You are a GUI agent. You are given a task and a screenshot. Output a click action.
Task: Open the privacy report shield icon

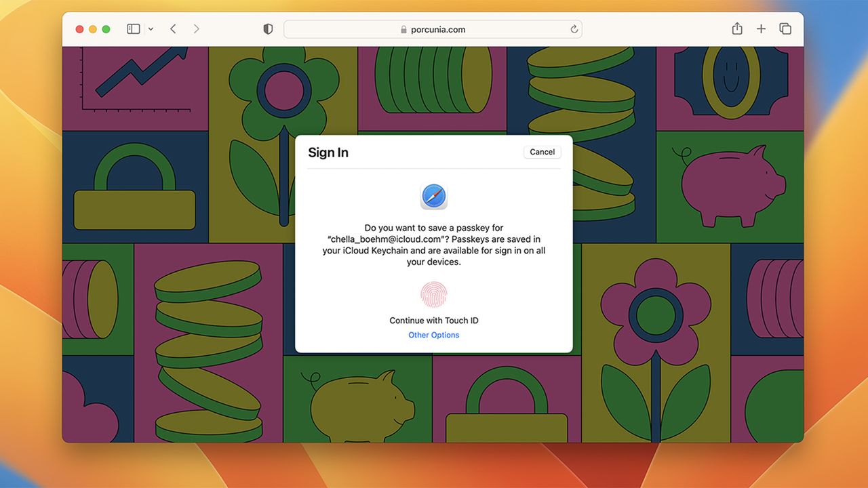tap(268, 29)
